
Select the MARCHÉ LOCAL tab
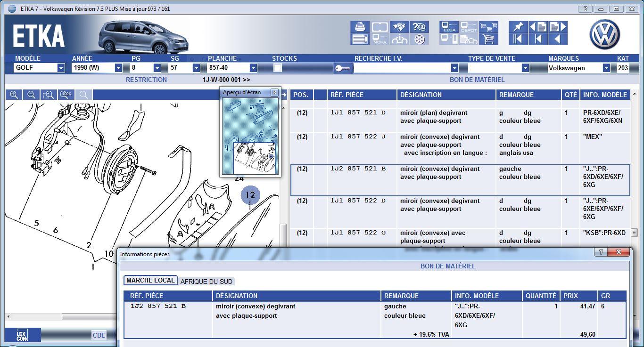150,280
